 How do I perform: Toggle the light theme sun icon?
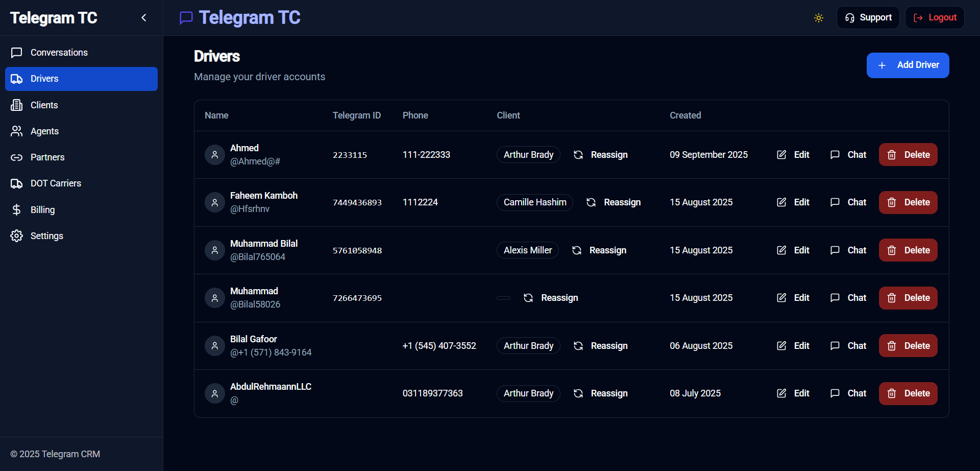click(818, 17)
